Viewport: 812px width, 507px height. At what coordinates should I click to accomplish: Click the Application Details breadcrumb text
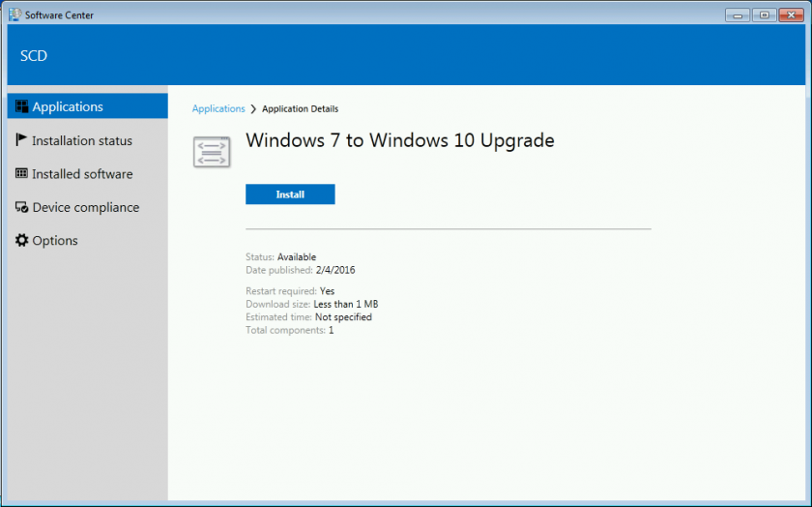coord(301,109)
